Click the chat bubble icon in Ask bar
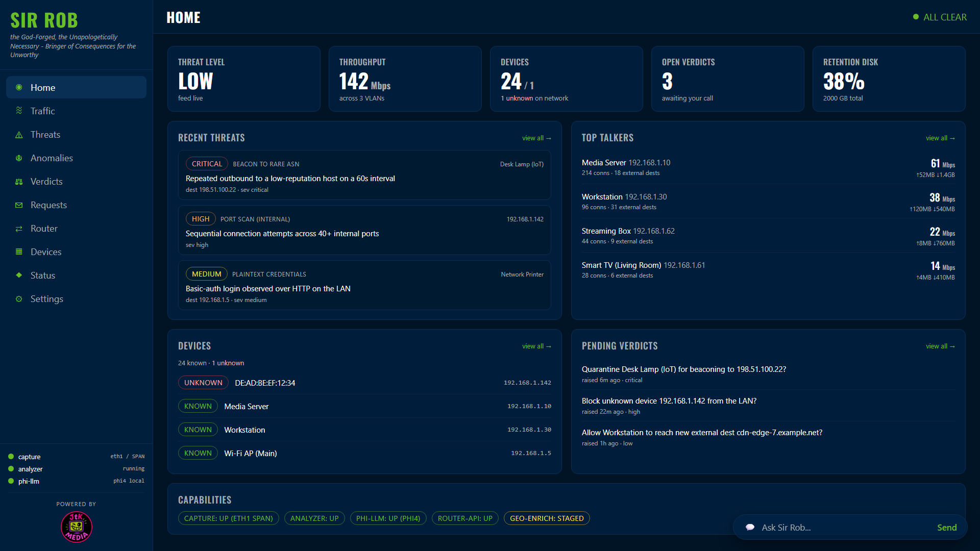 (750, 528)
